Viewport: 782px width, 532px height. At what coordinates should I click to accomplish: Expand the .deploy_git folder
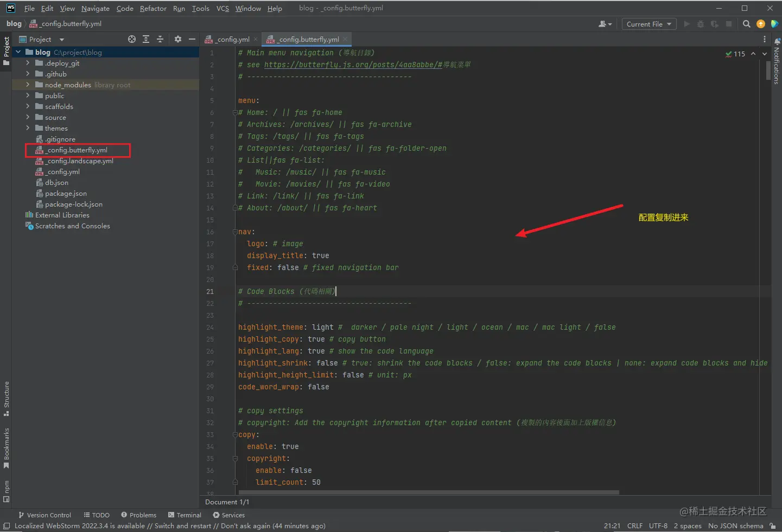pos(28,63)
